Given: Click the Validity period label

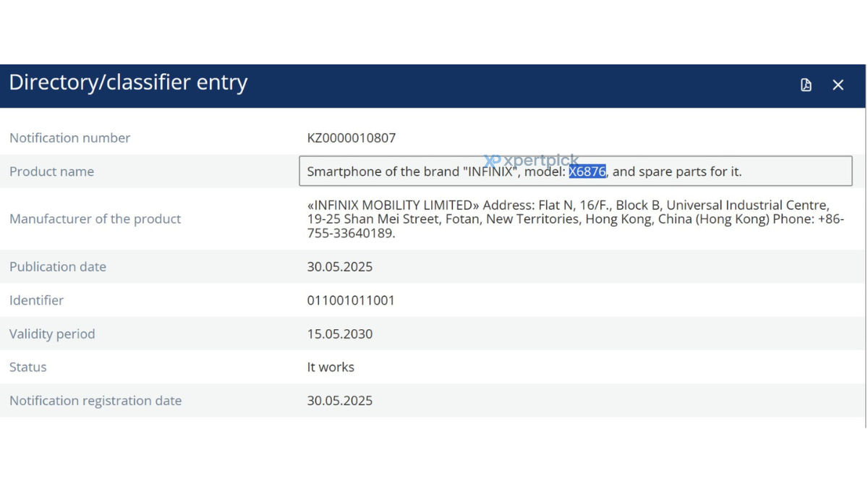Looking at the screenshot, I should (x=52, y=334).
